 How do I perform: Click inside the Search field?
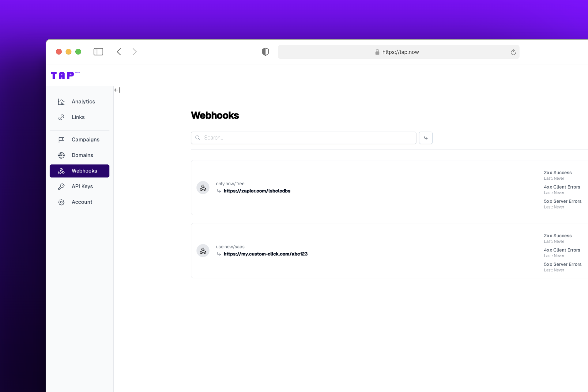303,138
